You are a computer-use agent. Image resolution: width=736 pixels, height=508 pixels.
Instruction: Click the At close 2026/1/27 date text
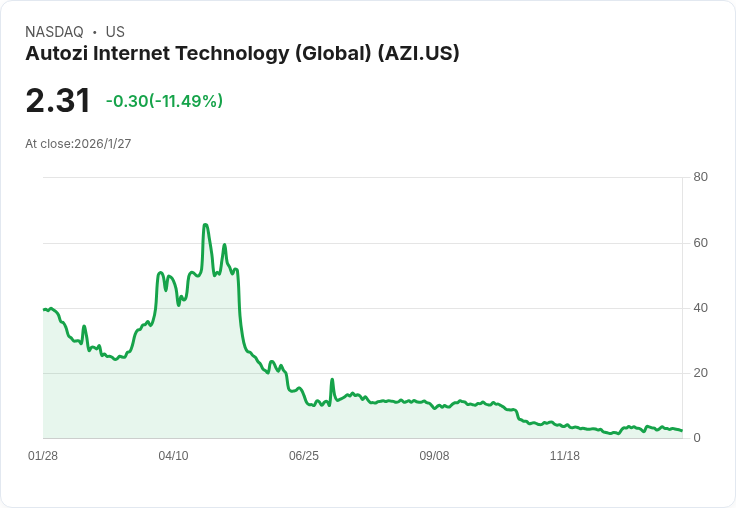point(78,144)
